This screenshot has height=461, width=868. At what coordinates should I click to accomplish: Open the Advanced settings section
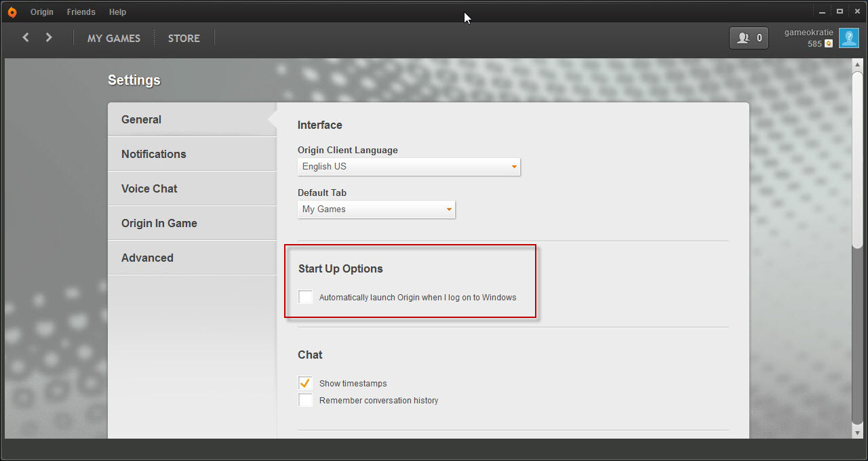click(x=192, y=258)
